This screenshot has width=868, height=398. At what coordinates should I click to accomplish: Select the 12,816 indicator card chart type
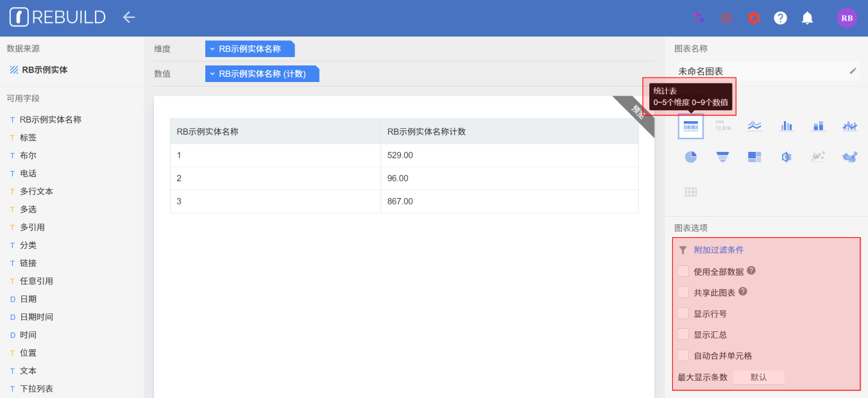[x=722, y=126]
